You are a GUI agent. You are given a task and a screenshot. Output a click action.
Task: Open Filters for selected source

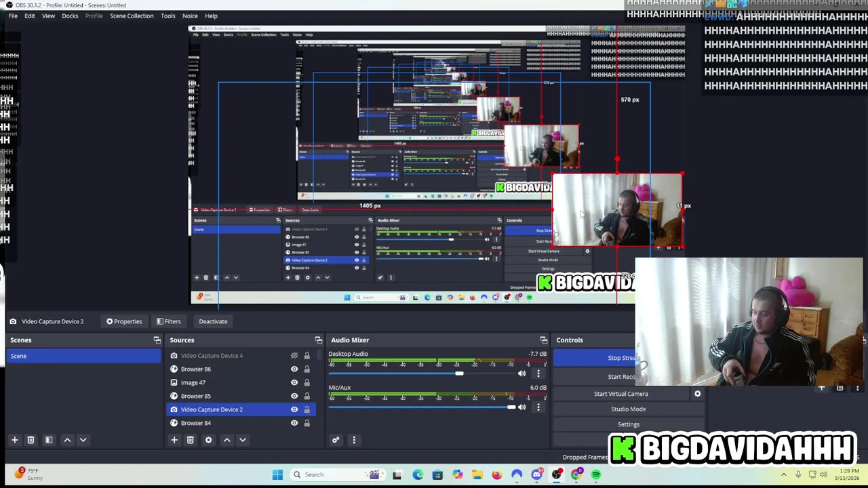click(168, 321)
